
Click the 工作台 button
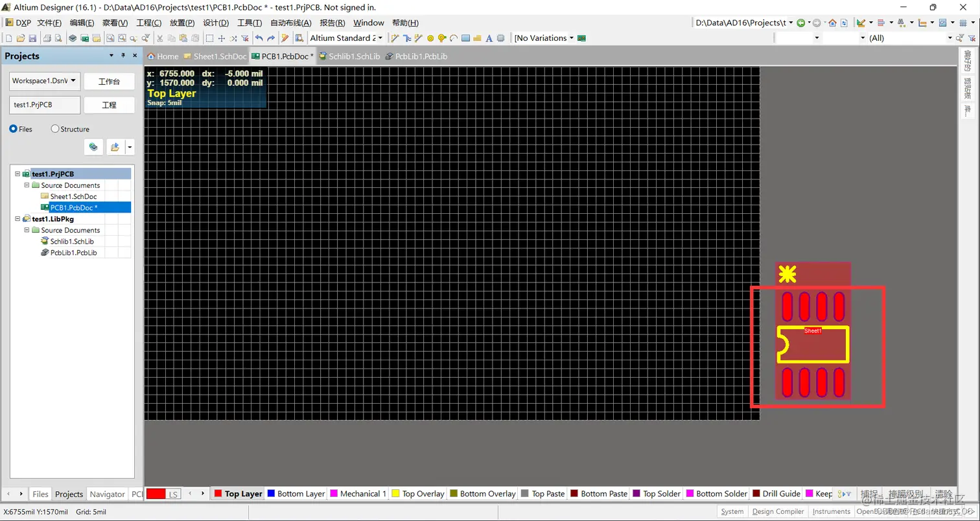click(109, 81)
